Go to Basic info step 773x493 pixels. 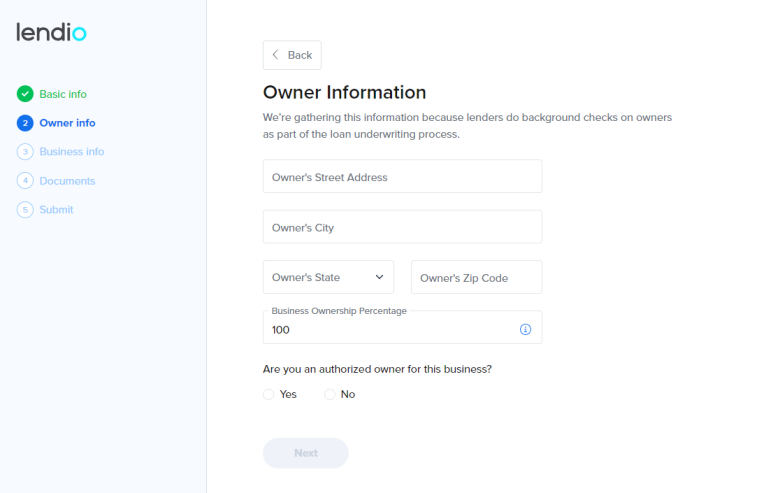63,94
